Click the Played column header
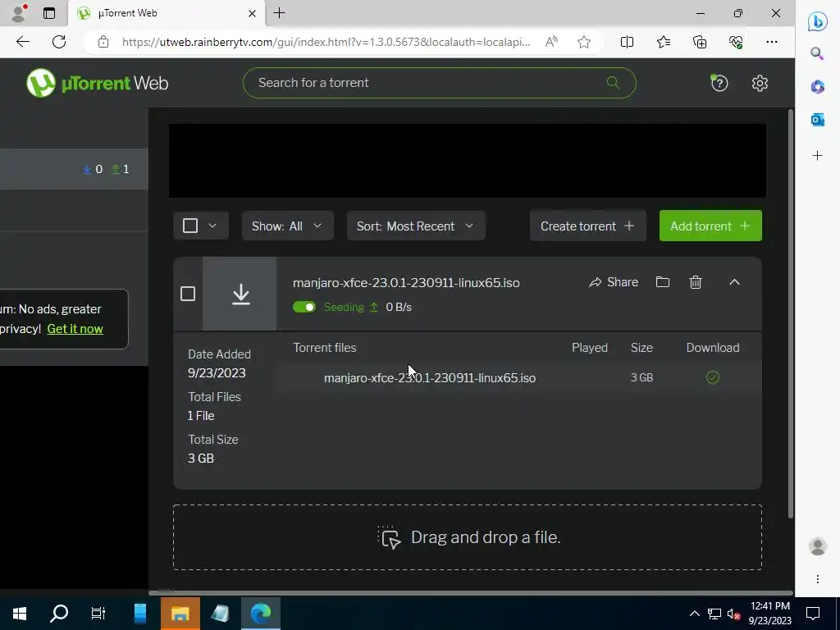This screenshot has height=630, width=840. [589, 348]
